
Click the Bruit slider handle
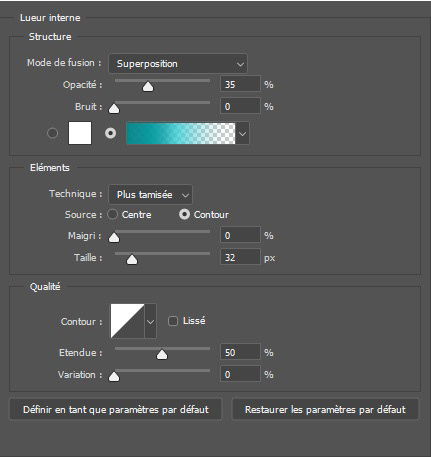(x=114, y=109)
